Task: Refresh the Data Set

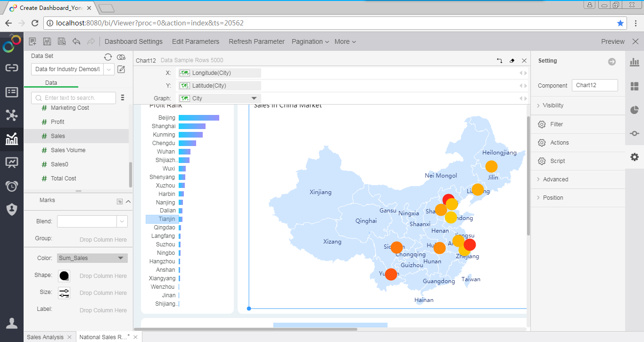Action: (x=108, y=57)
